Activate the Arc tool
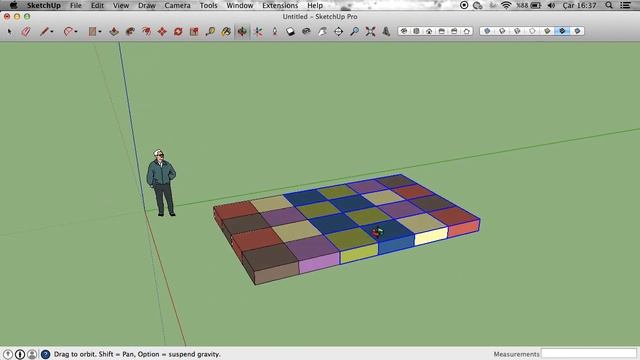This screenshot has width=640, height=360. click(68, 31)
